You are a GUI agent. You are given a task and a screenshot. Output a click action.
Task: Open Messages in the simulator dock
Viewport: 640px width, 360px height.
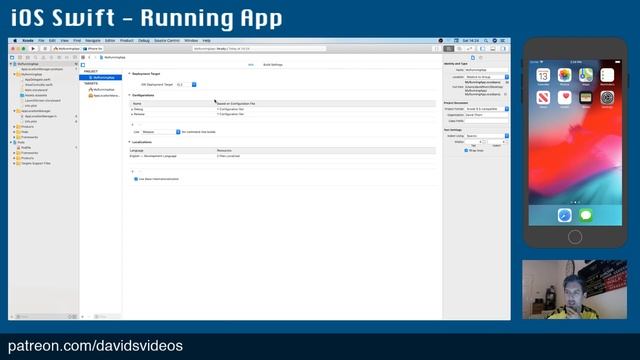[x=586, y=215]
